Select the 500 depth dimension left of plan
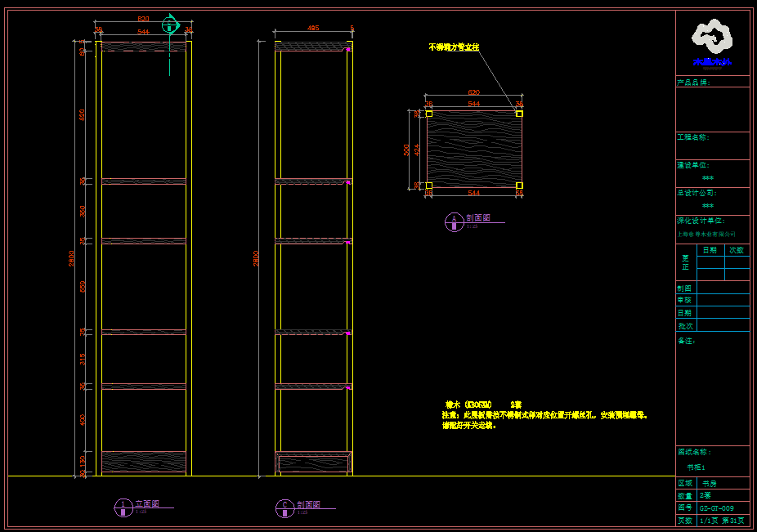 407,150
